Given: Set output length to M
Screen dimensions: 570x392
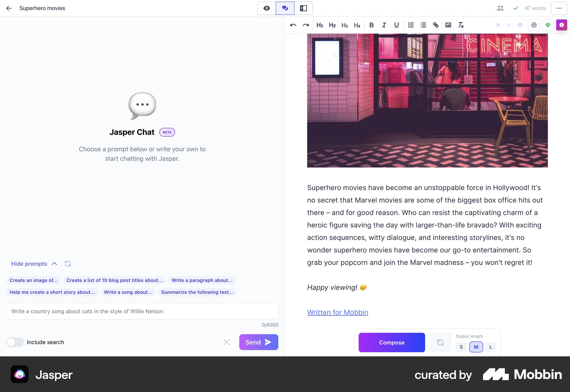Looking at the screenshot, I should pos(476,347).
